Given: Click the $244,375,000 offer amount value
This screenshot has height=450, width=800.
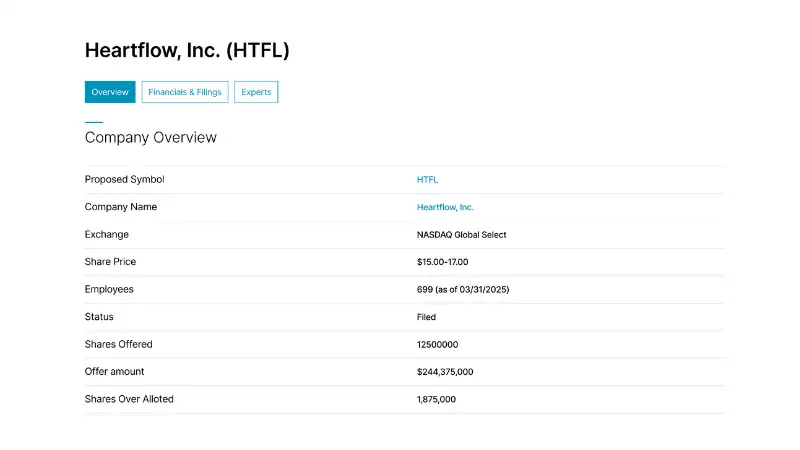Looking at the screenshot, I should (x=445, y=372).
